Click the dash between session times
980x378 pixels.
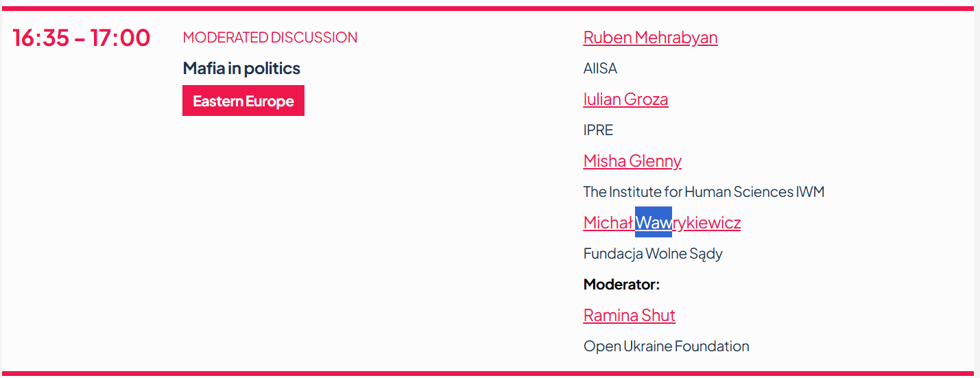pos(80,38)
